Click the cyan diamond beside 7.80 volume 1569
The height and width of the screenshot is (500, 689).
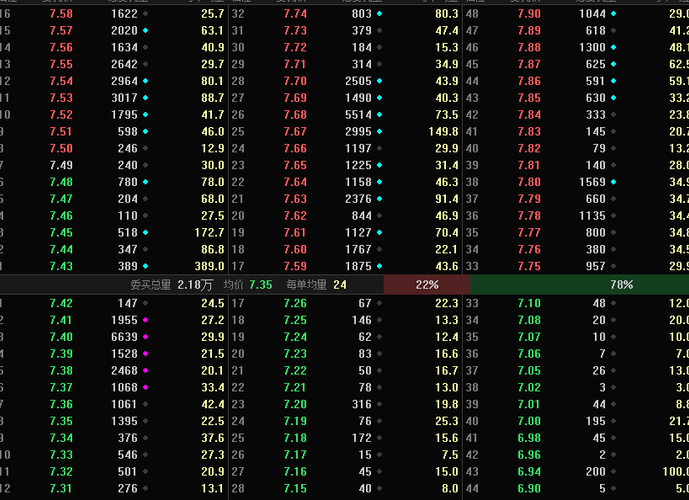pyautogui.click(x=613, y=182)
